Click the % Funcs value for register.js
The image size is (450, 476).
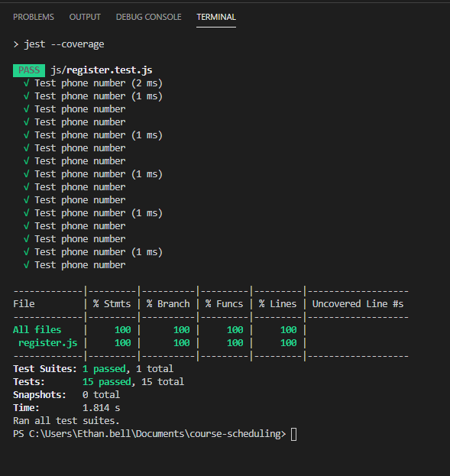[x=235, y=343]
